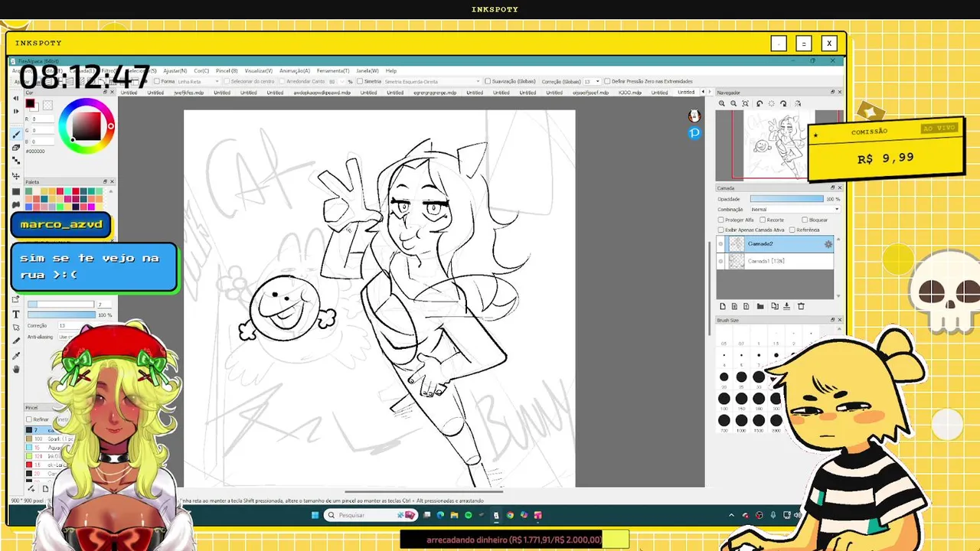Click the Pesquisar taskbar search box
Screen dimensions: 980x551
(371, 515)
